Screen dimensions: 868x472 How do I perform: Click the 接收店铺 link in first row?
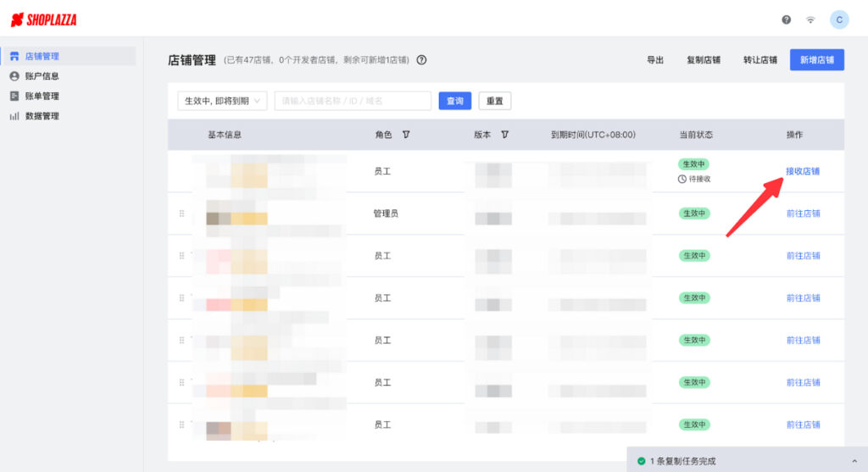803,171
